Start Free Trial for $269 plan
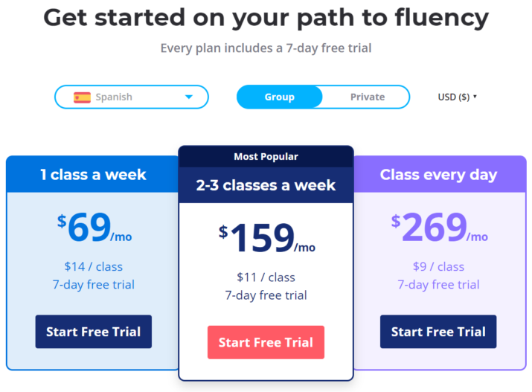Viewport: 532px width, 392px height. [438, 332]
